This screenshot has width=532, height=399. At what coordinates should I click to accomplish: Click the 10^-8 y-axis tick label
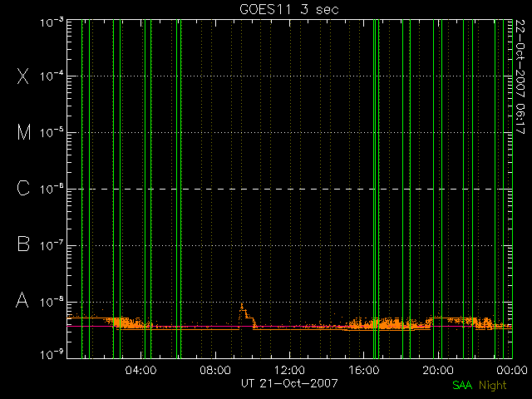(x=52, y=302)
